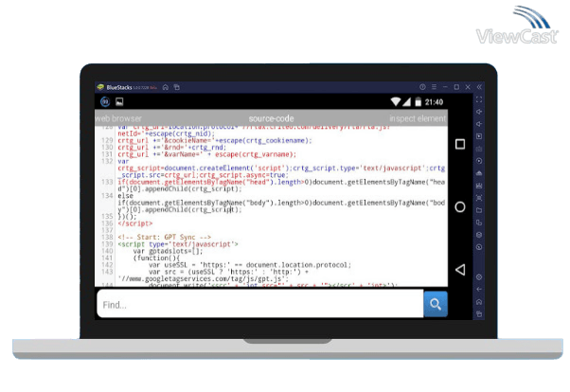Screen dimensions: 570x392
Task: Click the image notification icon in status bar
Action: click(119, 102)
